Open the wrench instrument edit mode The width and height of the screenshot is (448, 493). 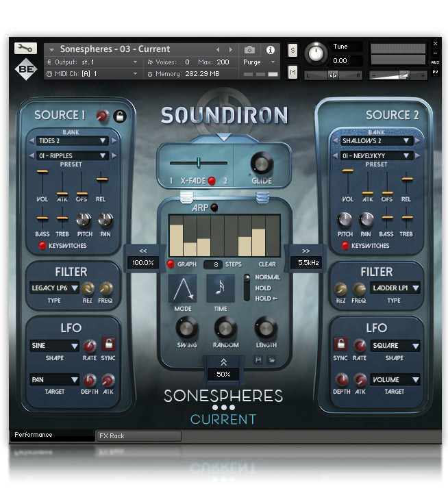click(x=25, y=48)
